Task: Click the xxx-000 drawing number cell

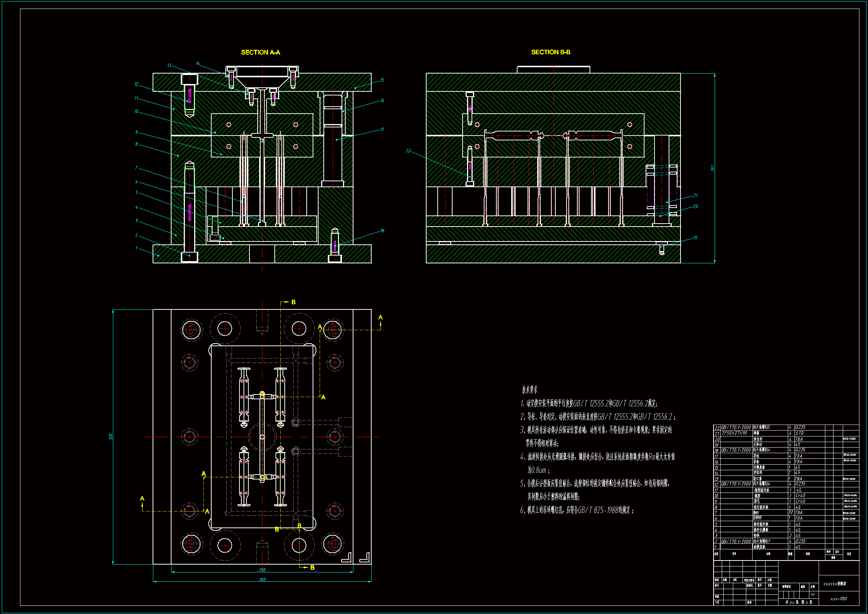Action: pyautogui.click(x=839, y=598)
